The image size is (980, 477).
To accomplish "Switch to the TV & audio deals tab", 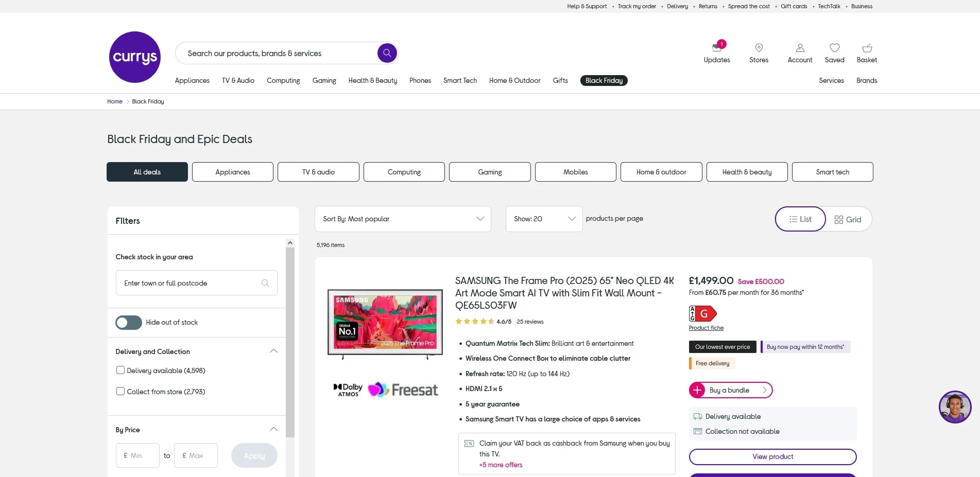I will pyautogui.click(x=318, y=172).
